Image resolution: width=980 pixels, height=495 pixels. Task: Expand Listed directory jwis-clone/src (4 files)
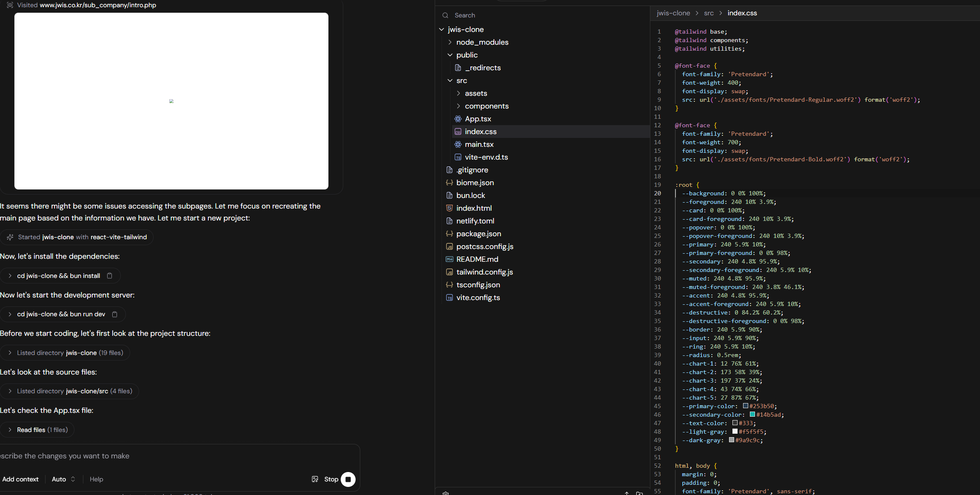click(10, 391)
